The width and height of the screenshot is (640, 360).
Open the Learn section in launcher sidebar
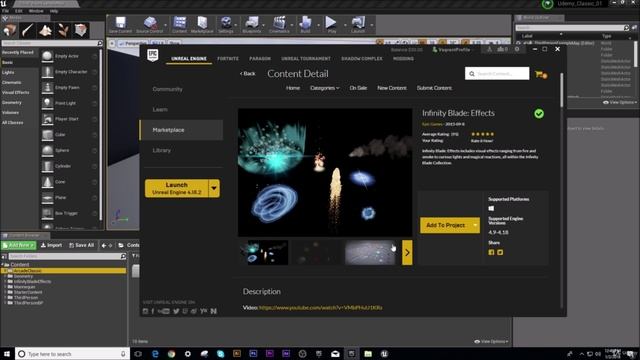[x=160, y=109]
